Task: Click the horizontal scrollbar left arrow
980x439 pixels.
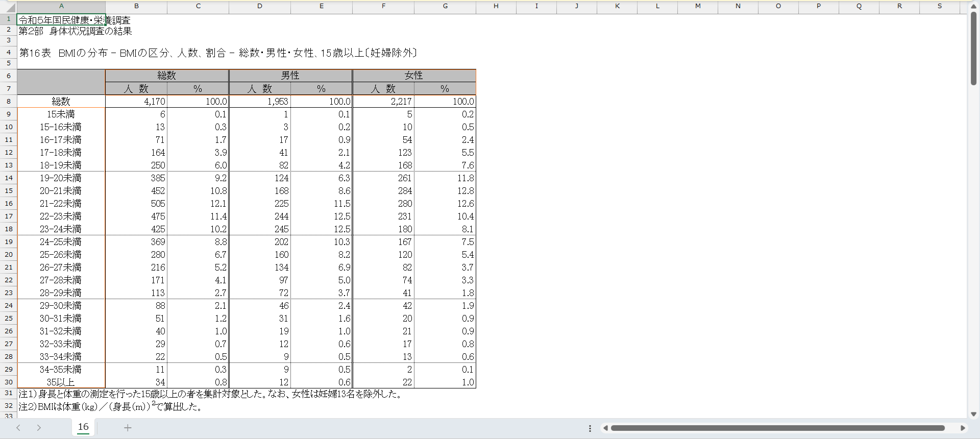Action: pos(605,428)
